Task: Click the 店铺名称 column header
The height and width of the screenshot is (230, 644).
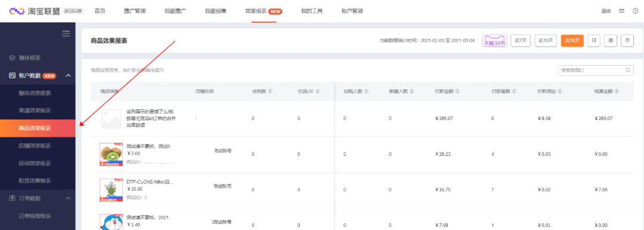Action: pos(205,91)
